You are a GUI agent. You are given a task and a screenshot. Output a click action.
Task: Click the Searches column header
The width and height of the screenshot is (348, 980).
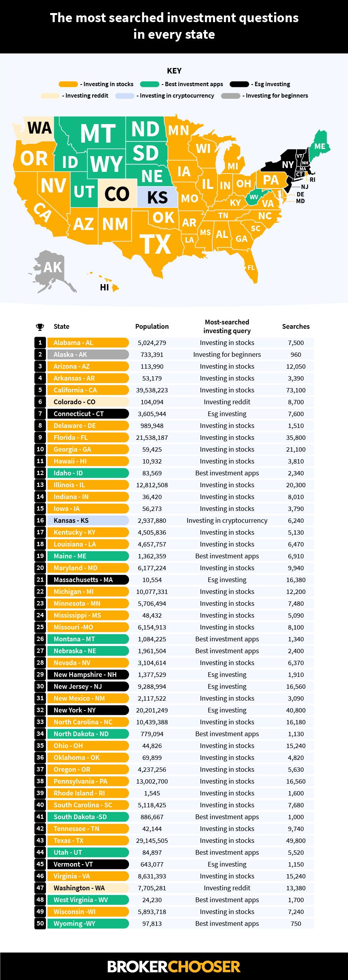pyautogui.click(x=296, y=326)
